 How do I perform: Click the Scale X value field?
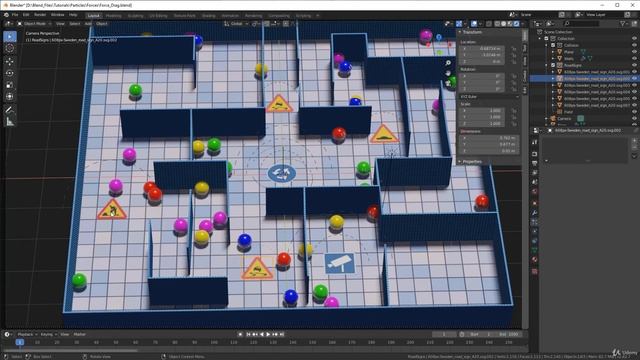[483, 111]
